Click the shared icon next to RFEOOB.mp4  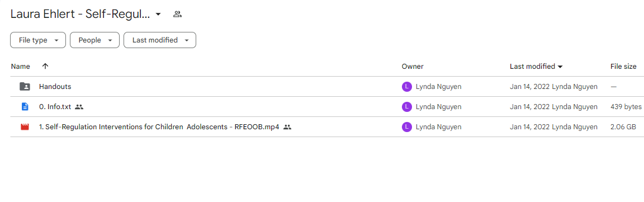point(287,127)
